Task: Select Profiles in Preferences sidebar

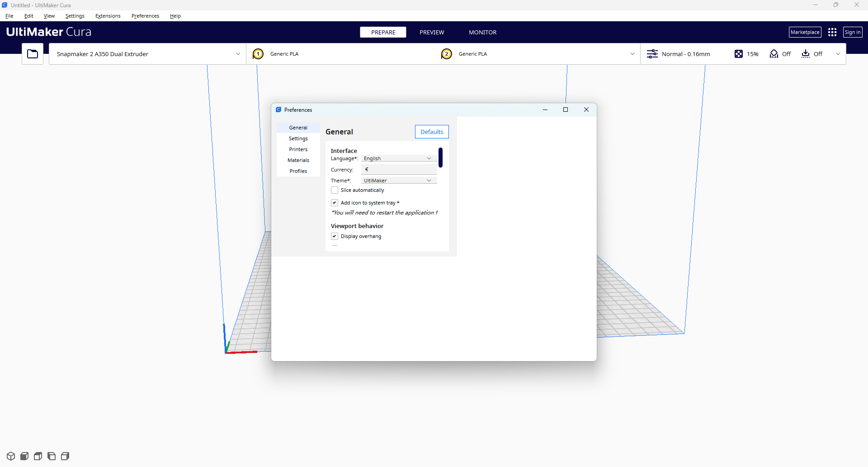Action: pos(298,171)
